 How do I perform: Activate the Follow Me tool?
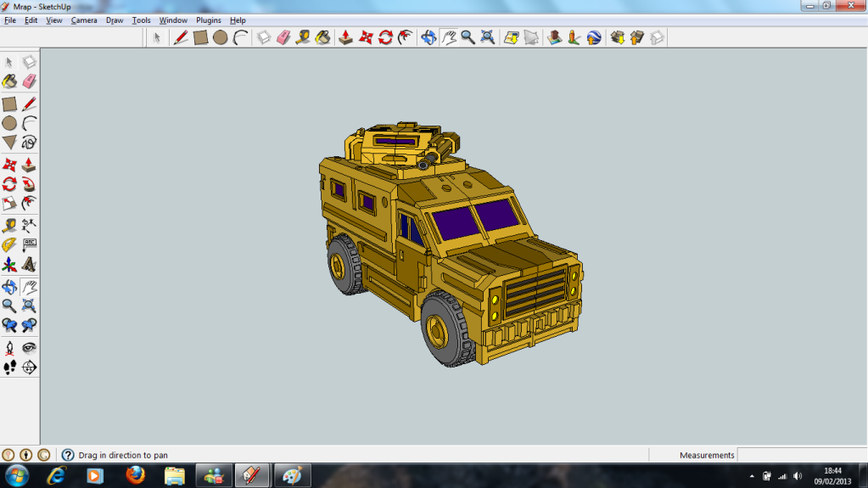pyautogui.click(x=29, y=184)
